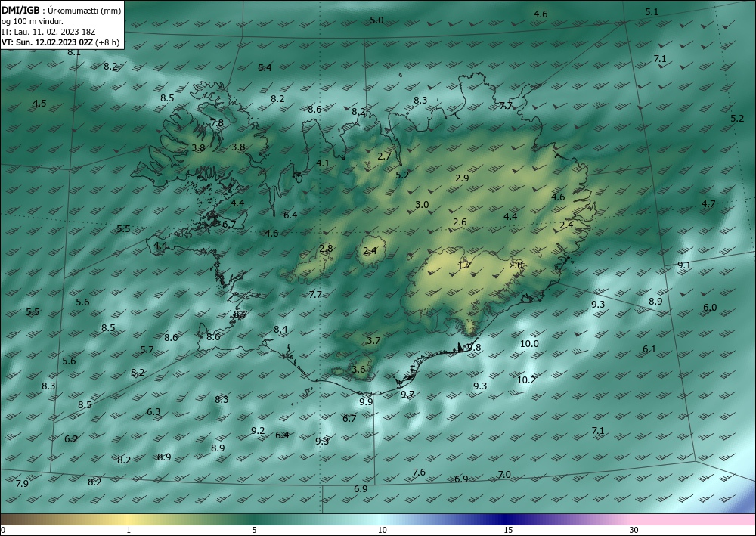The height and width of the screenshot is (536, 756).
Task: Click the 5.1 value at the top
Action: tap(652, 12)
